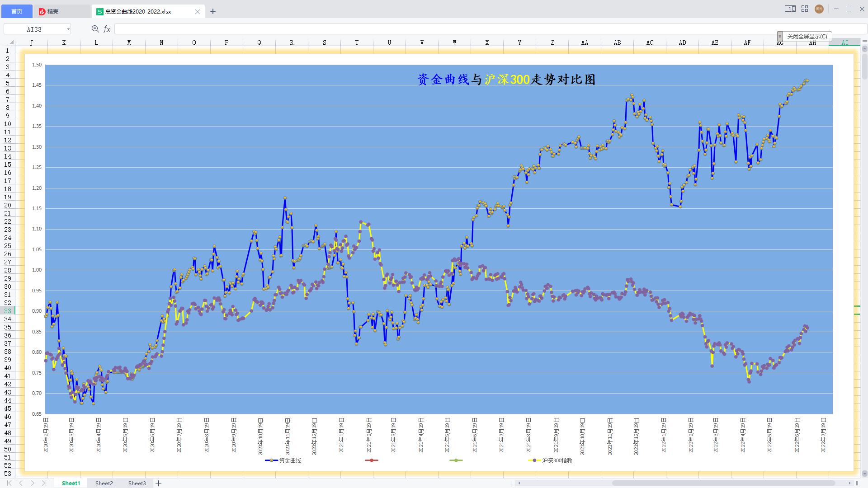Click the fx insert function icon
The width and height of the screenshot is (868, 488).
click(107, 29)
